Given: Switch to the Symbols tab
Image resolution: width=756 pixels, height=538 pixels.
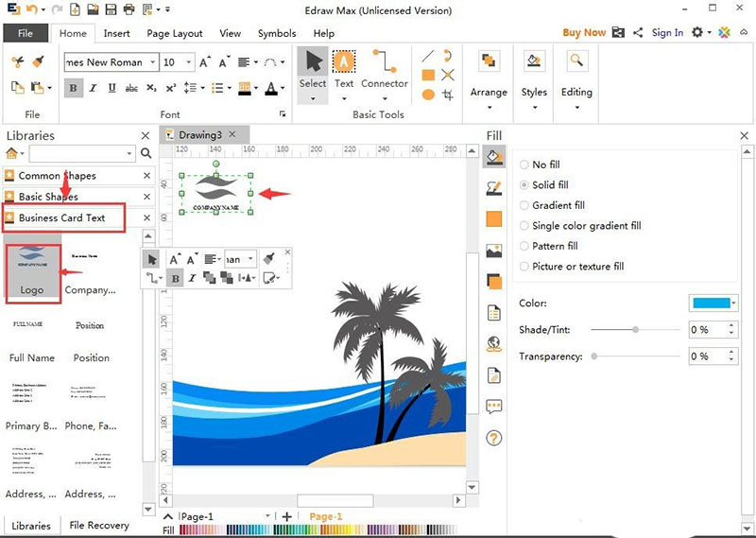Looking at the screenshot, I should 277,33.
